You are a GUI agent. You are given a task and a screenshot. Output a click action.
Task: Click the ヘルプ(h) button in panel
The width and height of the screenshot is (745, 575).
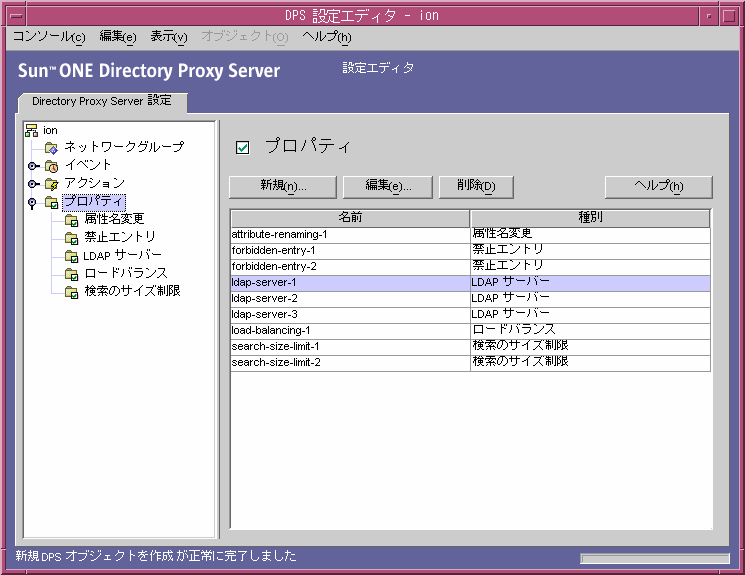(x=659, y=186)
